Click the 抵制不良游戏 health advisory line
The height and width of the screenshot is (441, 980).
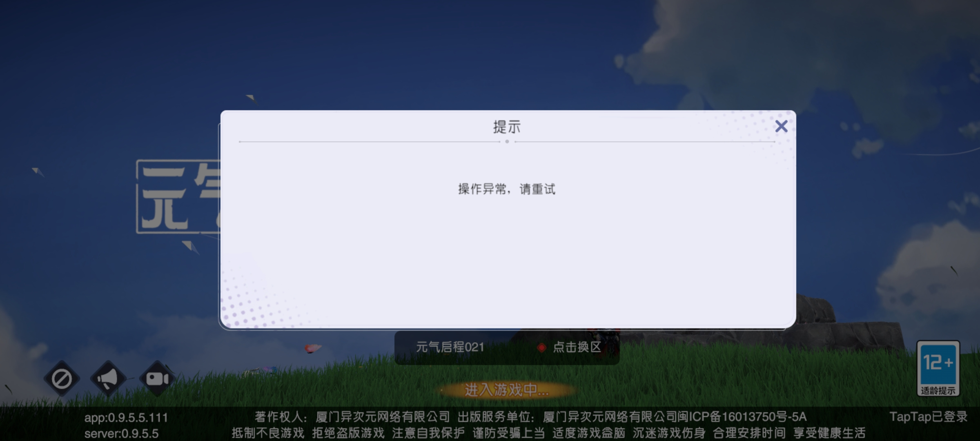click(548, 433)
